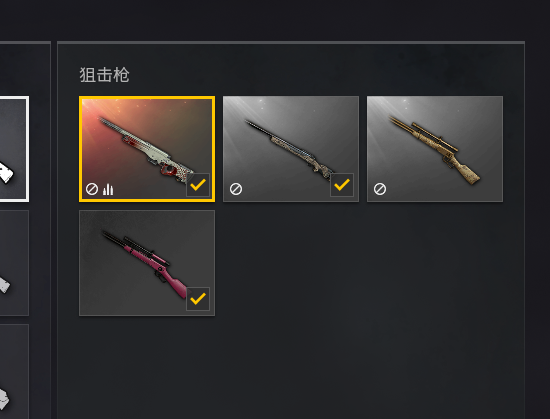Toggle the checkmark on camo sniper skin
This screenshot has width=550, height=419.
(x=342, y=185)
